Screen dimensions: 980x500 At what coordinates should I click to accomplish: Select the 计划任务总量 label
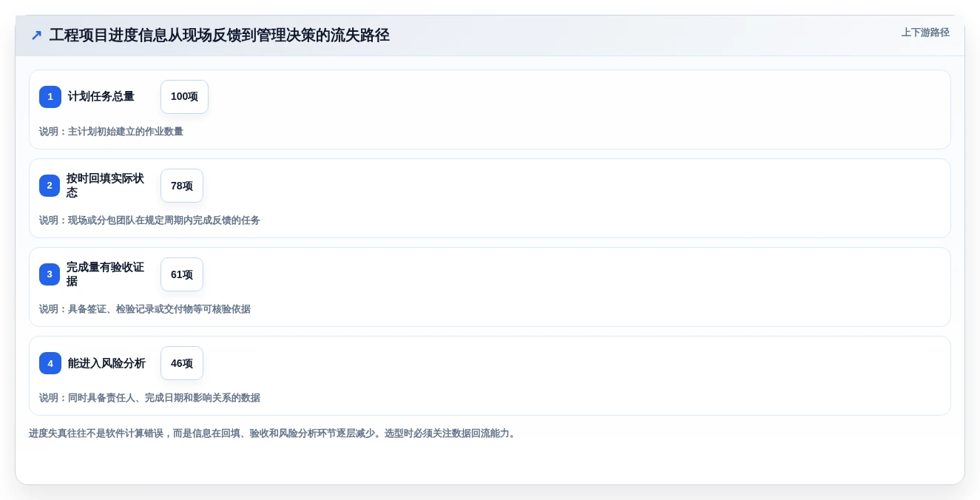click(x=101, y=97)
